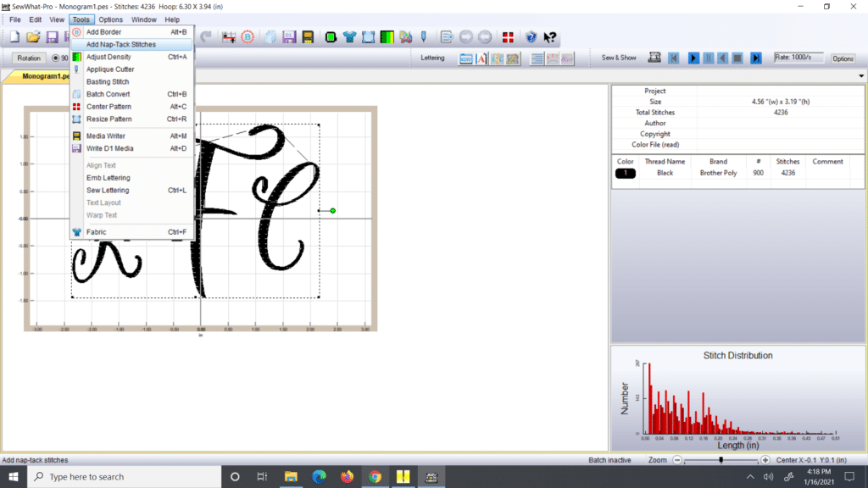Click the Center Pattern red cross icon
The width and height of the screenshot is (868, 488).
[508, 37]
